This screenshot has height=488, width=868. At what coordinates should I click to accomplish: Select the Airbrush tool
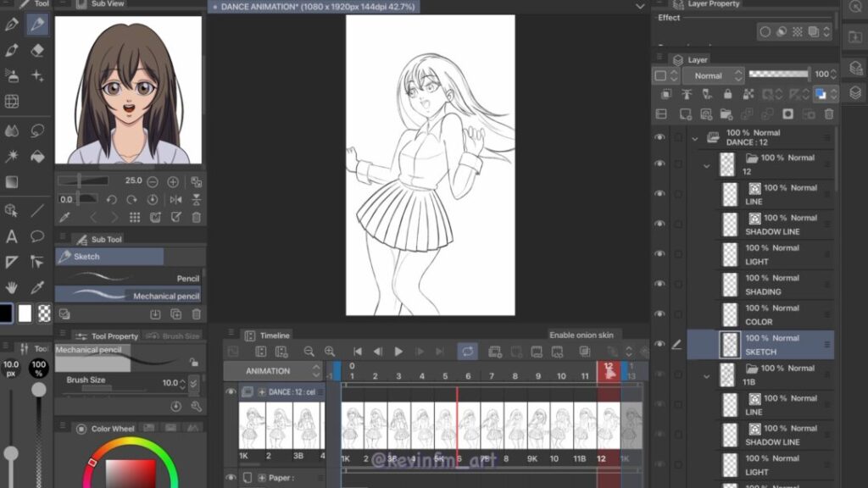coord(12,75)
